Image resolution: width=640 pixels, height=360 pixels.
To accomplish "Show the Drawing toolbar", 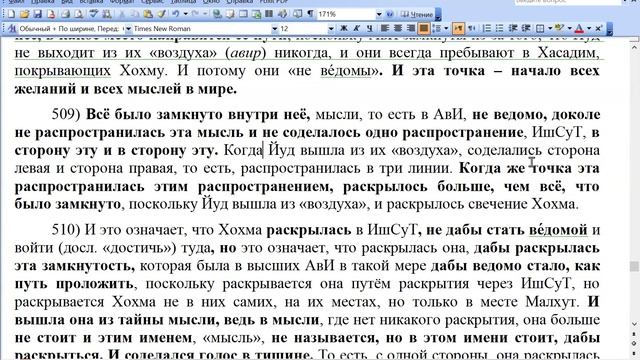I will pos(282,14).
